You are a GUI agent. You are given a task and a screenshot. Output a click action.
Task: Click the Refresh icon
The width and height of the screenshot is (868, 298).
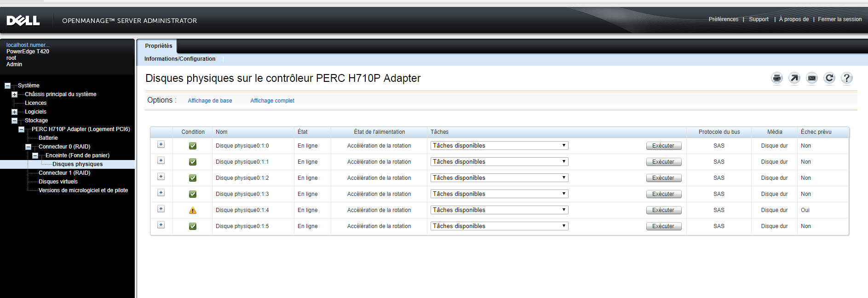pyautogui.click(x=829, y=78)
